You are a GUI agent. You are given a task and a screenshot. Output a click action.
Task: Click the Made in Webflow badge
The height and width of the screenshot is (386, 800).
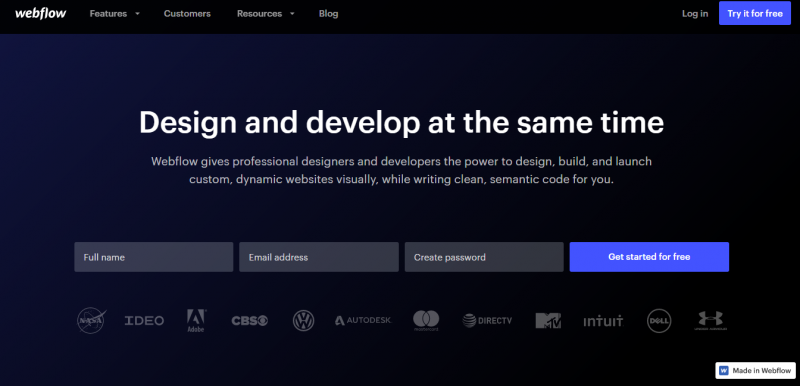(x=756, y=371)
